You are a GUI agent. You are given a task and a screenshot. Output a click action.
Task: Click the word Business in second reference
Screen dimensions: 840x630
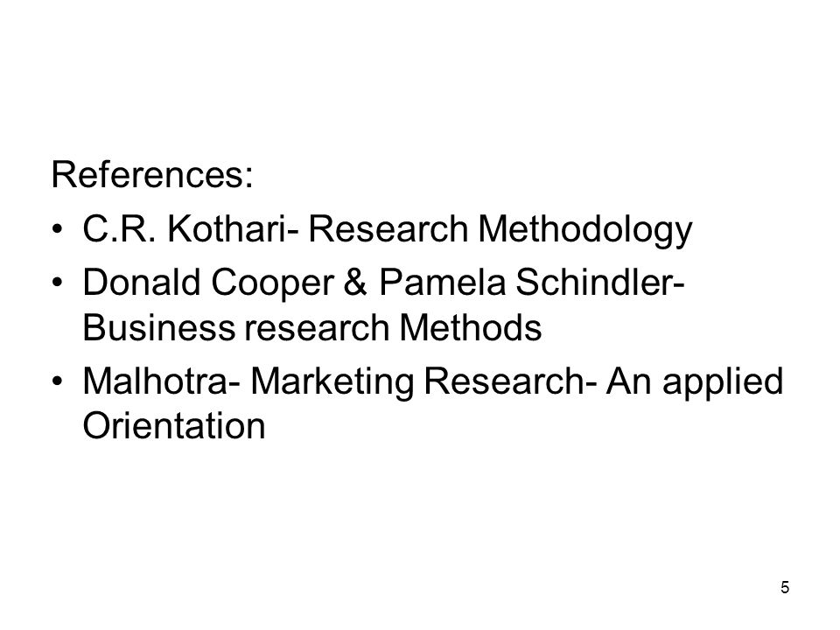coord(159,327)
